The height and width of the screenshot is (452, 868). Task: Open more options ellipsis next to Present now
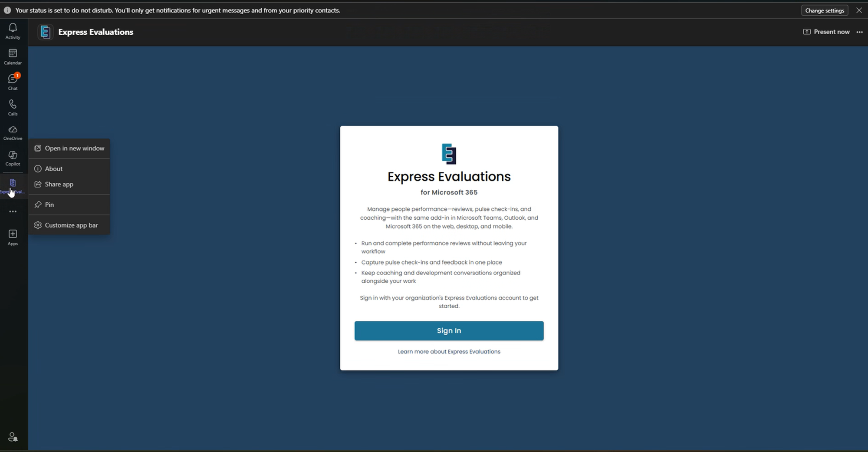pyautogui.click(x=859, y=32)
